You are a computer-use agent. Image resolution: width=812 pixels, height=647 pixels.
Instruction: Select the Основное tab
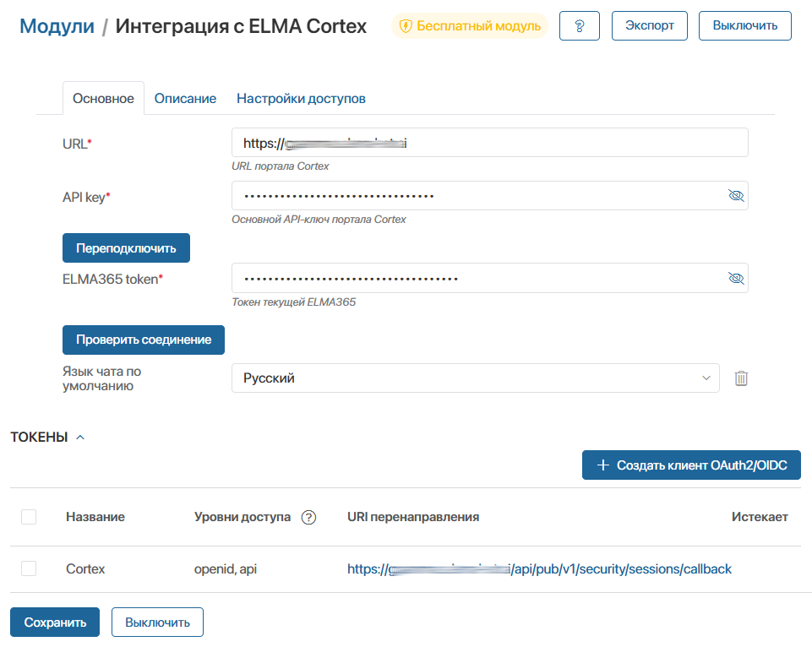(103, 98)
